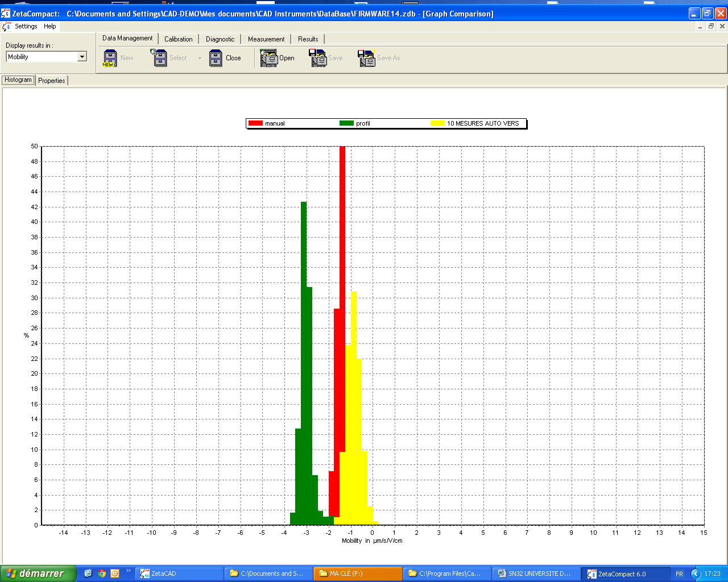Click the Save floppy icon
Screen dimensions: 728x582
tap(318, 58)
